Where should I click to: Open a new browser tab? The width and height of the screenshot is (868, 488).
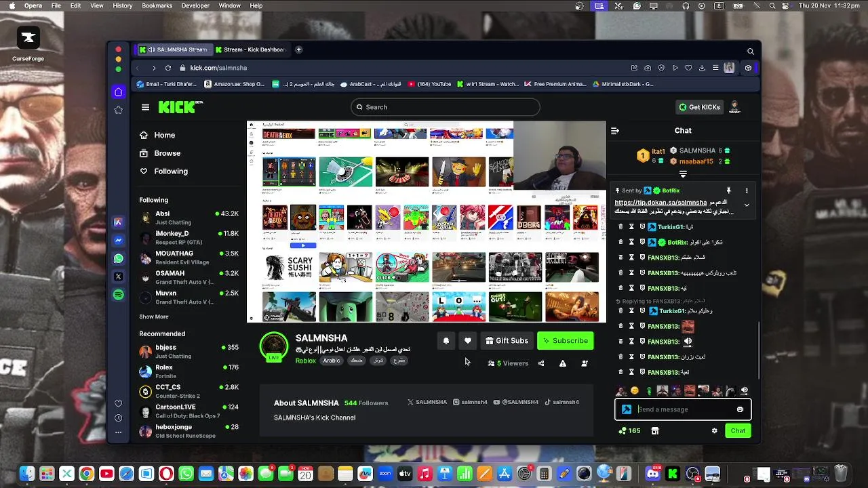coord(298,49)
